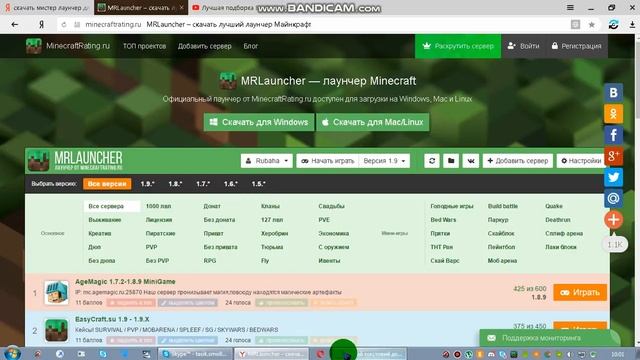The width and height of the screenshot is (640, 360).
Task: Open Rubaha account dropdown
Action: [267, 161]
